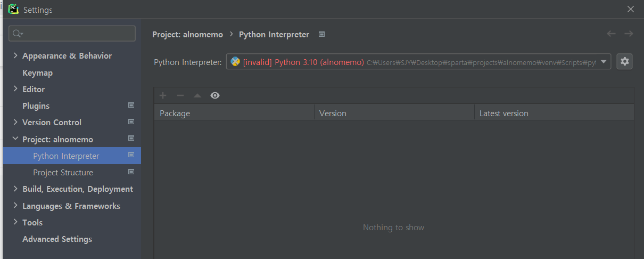Click the Python logo in the interpreter combo box

point(235,62)
